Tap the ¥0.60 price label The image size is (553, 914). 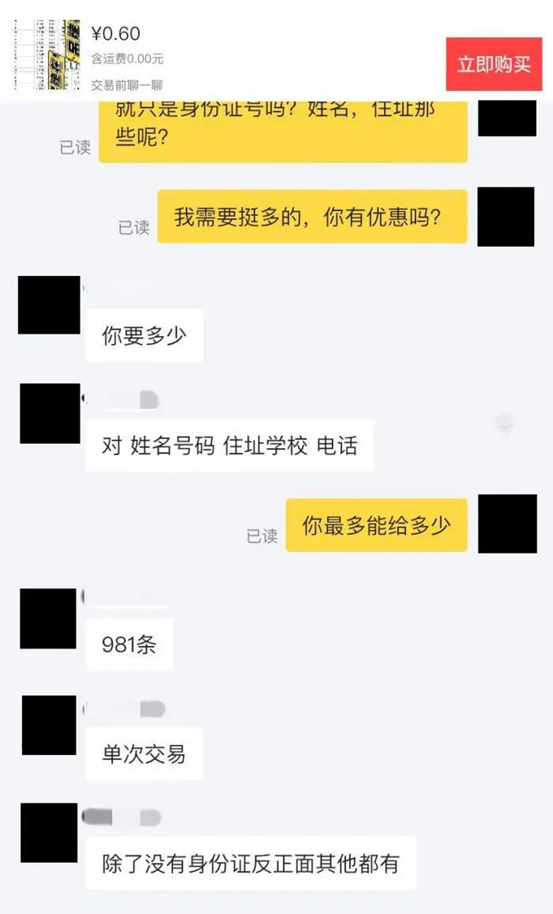point(115,33)
